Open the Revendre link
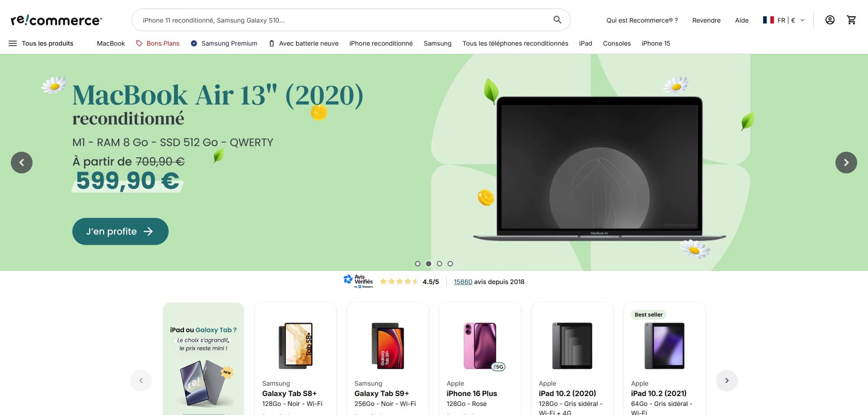Image resolution: width=868 pixels, height=415 pixels. pyautogui.click(x=706, y=20)
